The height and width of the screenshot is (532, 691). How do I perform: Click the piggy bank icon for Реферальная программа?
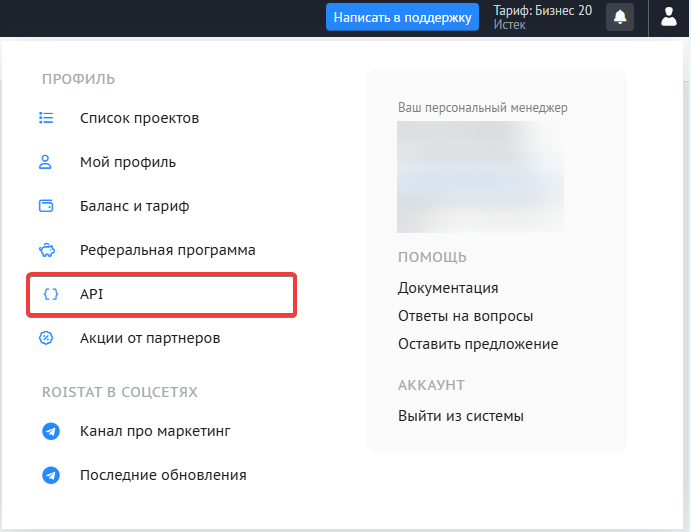click(46, 250)
